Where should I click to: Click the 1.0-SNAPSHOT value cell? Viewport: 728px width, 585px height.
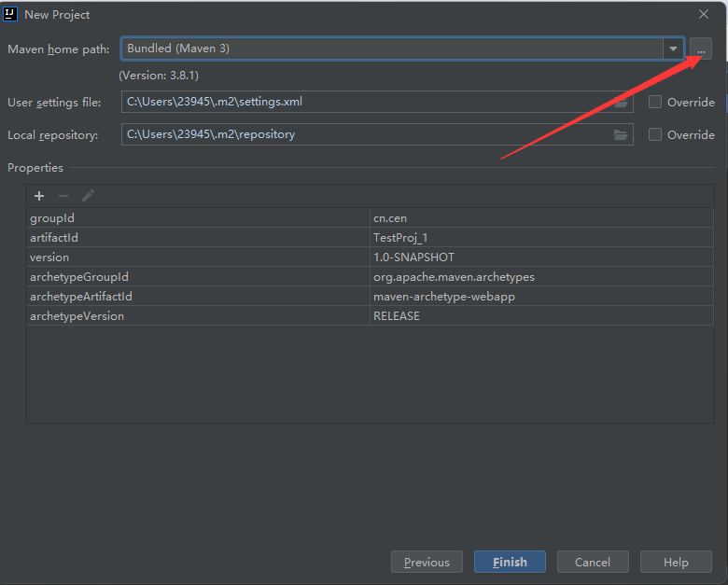[x=541, y=257]
